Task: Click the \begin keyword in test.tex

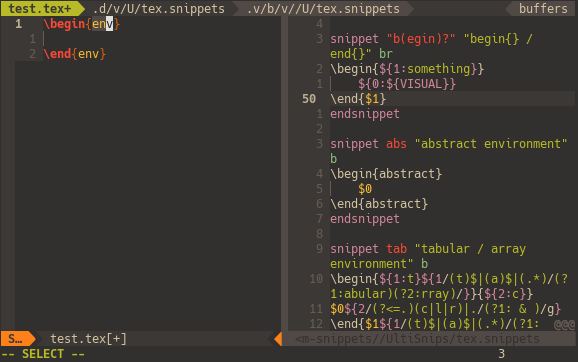Action: [64, 24]
